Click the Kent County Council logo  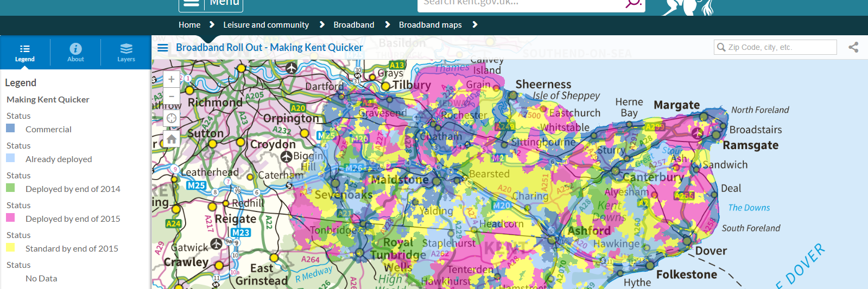click(x=688, y=7)
